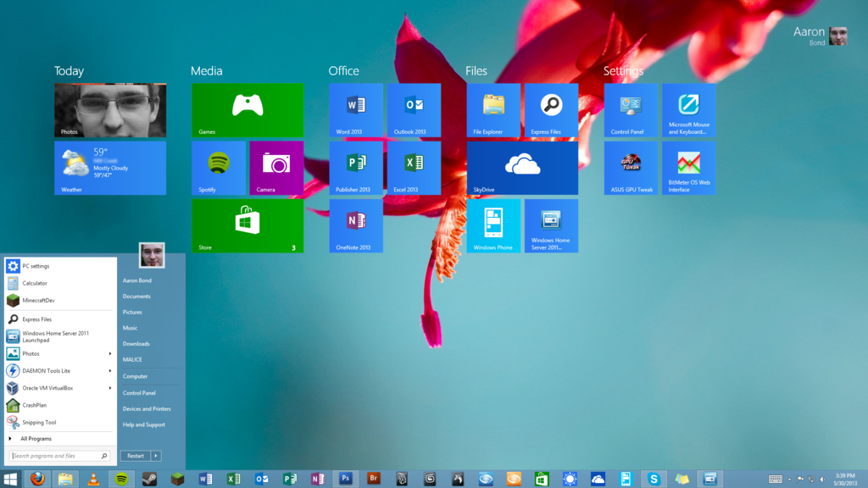Viewport: 868px width, 488px height.
Task: Click the Windows Start button on the taskbar
Action: tap(10, 479)
